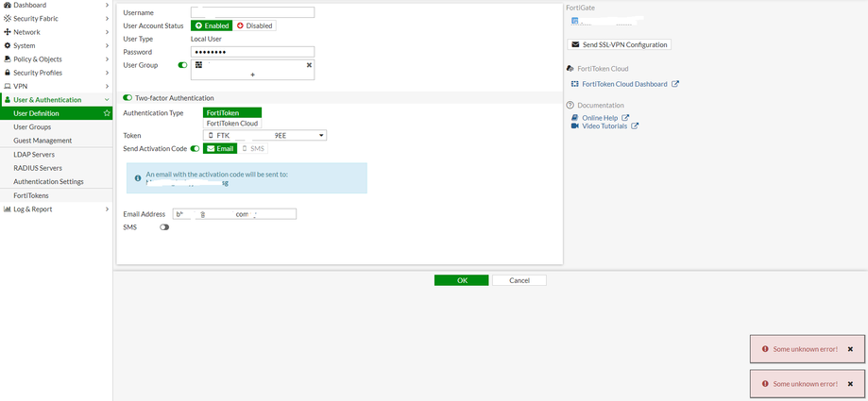Click the Log & Report chart icon
The image size is (868, 401).
(8, 209)
